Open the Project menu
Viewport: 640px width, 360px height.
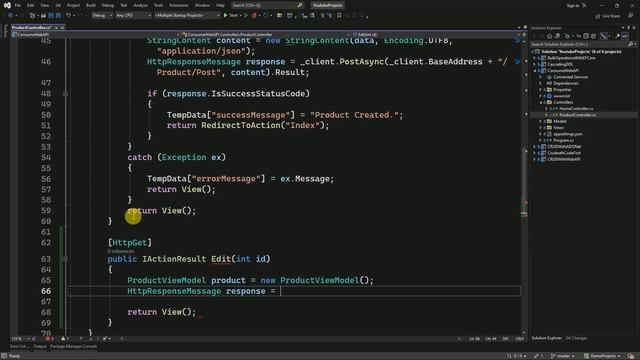click(73, 5)
